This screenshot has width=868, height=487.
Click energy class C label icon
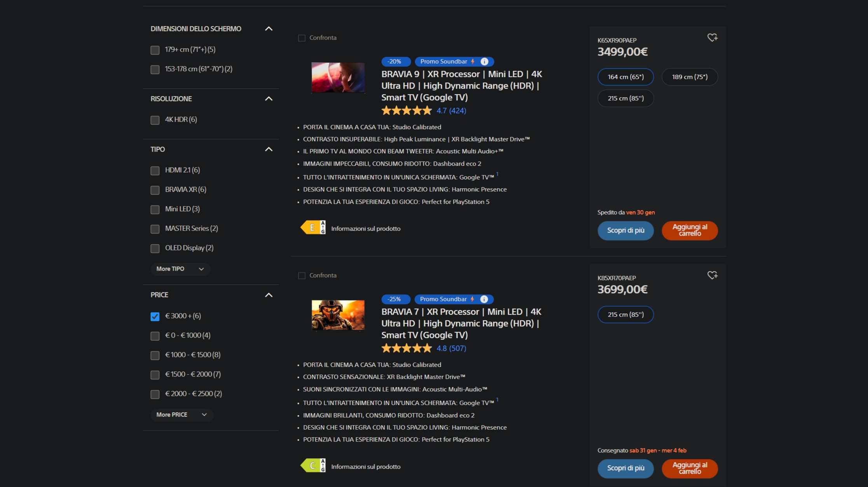313,465
